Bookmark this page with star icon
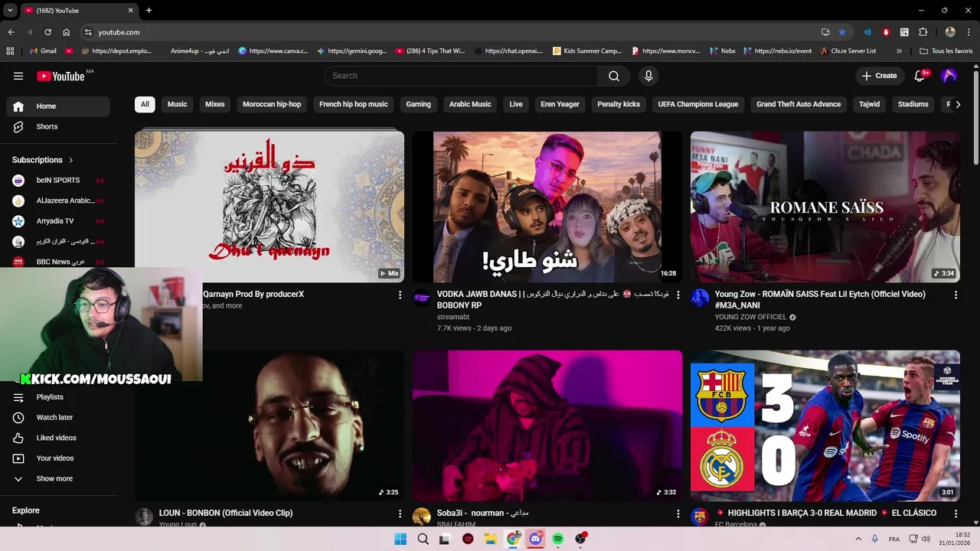 pos(842,32)
